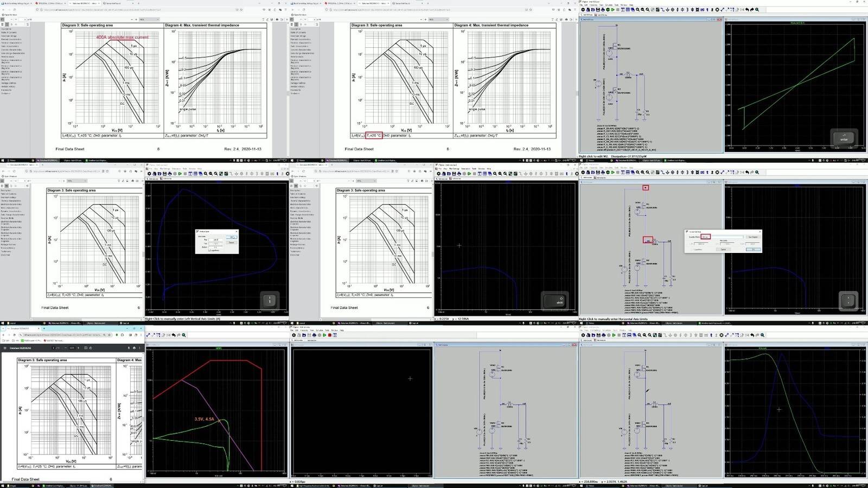
Task: Open more-actions menu in Chrome's PDF viewer
Action: point(139,348)
